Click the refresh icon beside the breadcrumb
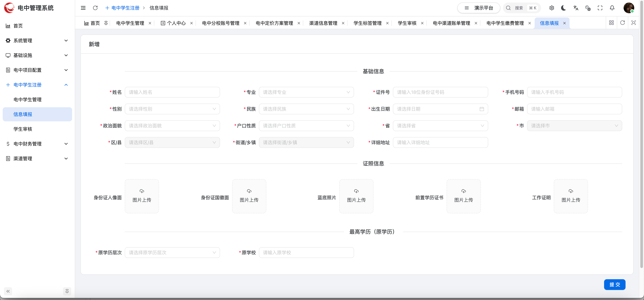 [x=95, y=8]
